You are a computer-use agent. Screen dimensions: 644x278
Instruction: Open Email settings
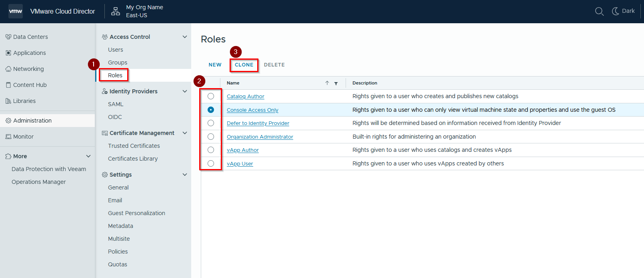[115, 200]
